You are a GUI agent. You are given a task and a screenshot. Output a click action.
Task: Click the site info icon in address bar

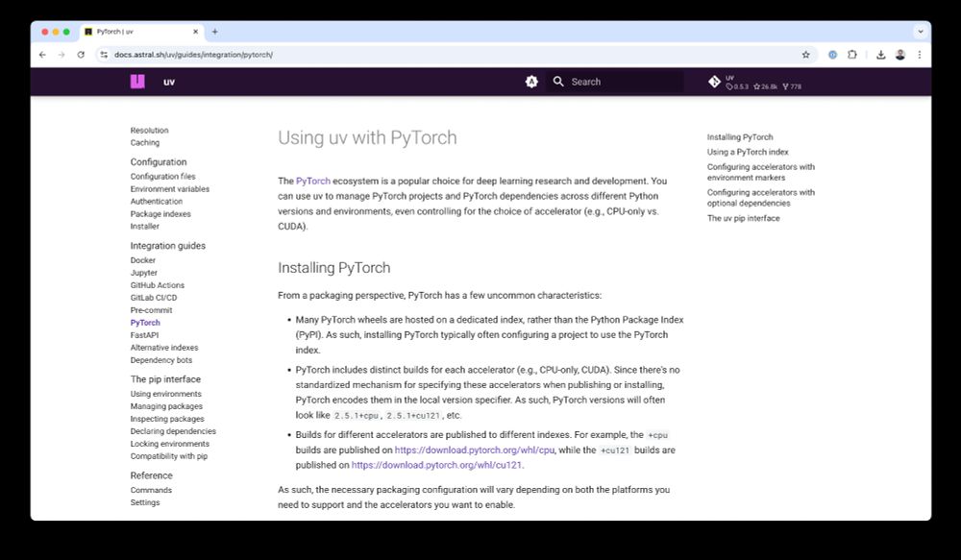[x=104, y=55]
